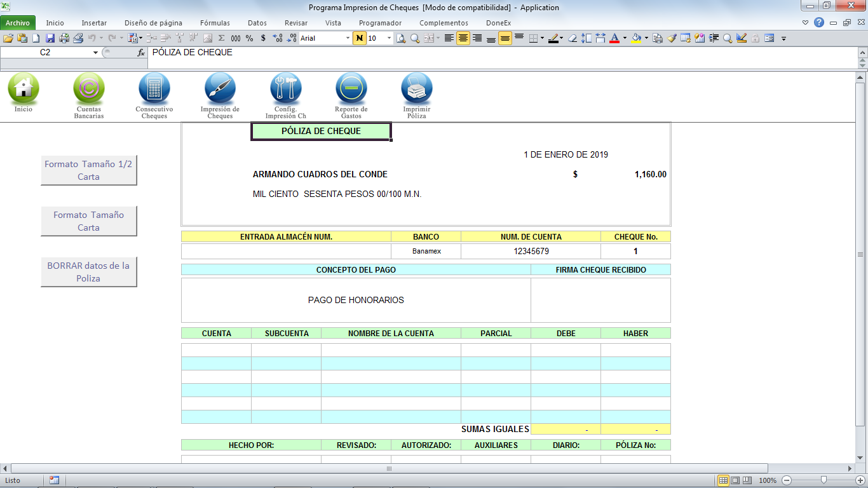Click the Imprimir Póliza printer icon
The width and height of the screenshot is (868, 488).
tap(416, 88)
